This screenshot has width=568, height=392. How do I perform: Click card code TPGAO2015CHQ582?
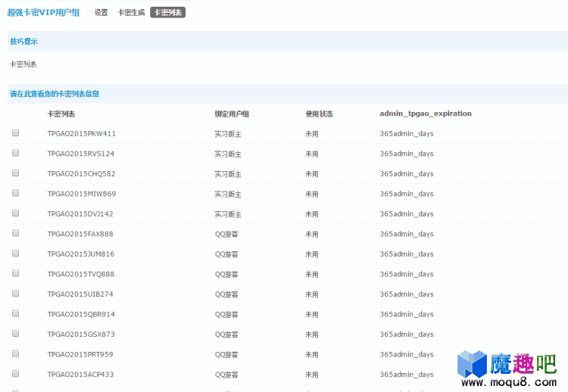pos(82,174)
